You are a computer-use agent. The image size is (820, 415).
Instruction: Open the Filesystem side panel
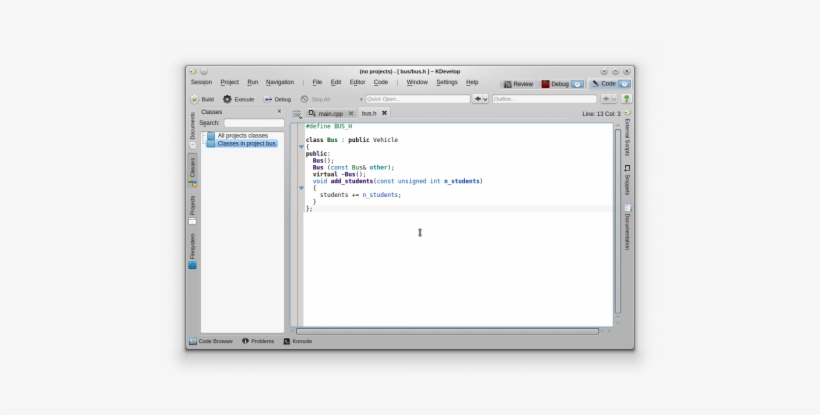click(x=192, y=251)
